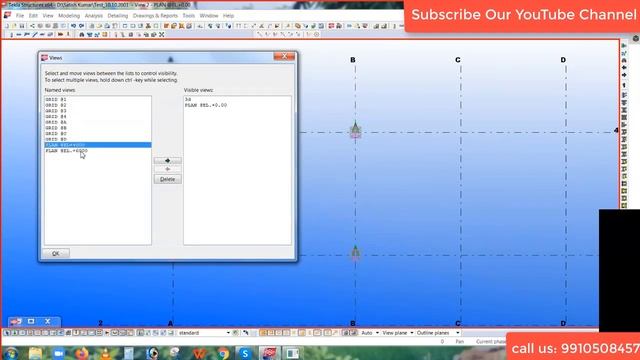The height and width of the screenshot is (360, 640).
Task: Open the Tools menu
Action: 189,16
